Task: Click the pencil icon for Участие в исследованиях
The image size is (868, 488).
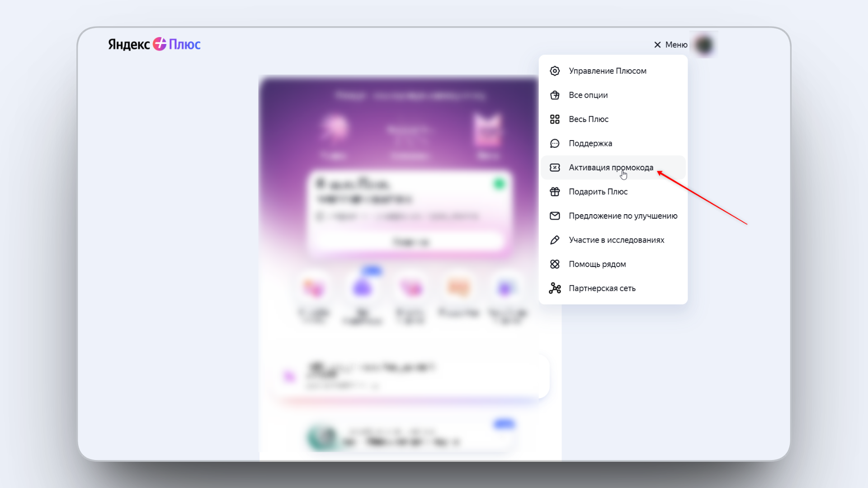Action: 555,240
